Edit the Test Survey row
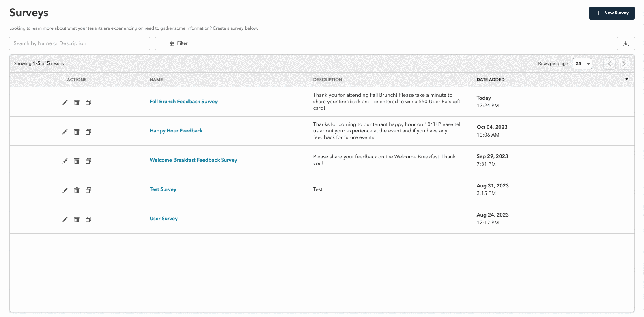 (65, 190)
